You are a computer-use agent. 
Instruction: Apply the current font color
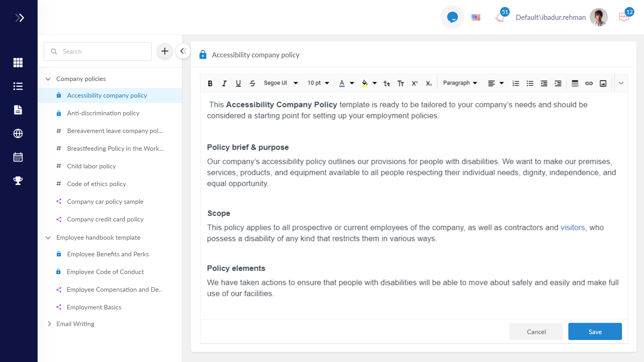tap(342, 83)
